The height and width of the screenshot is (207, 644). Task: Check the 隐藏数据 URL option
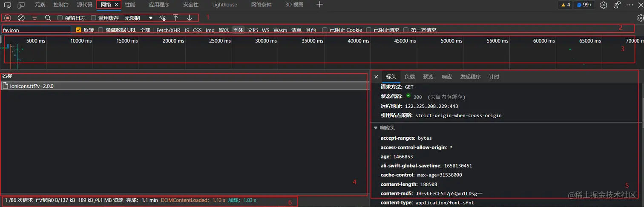pyautogui.click(x=101, y=30)
